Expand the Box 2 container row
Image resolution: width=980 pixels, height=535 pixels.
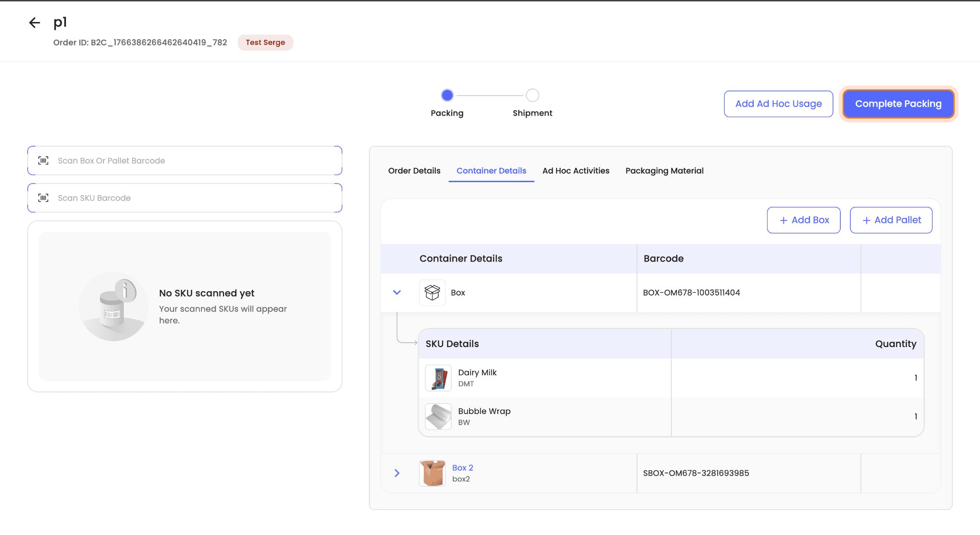(397, 473)
